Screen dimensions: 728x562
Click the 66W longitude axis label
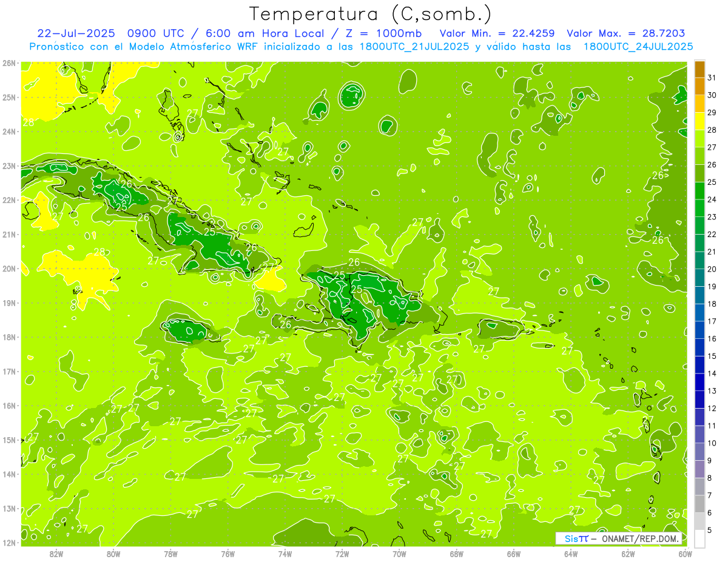(x=514, y=554)
